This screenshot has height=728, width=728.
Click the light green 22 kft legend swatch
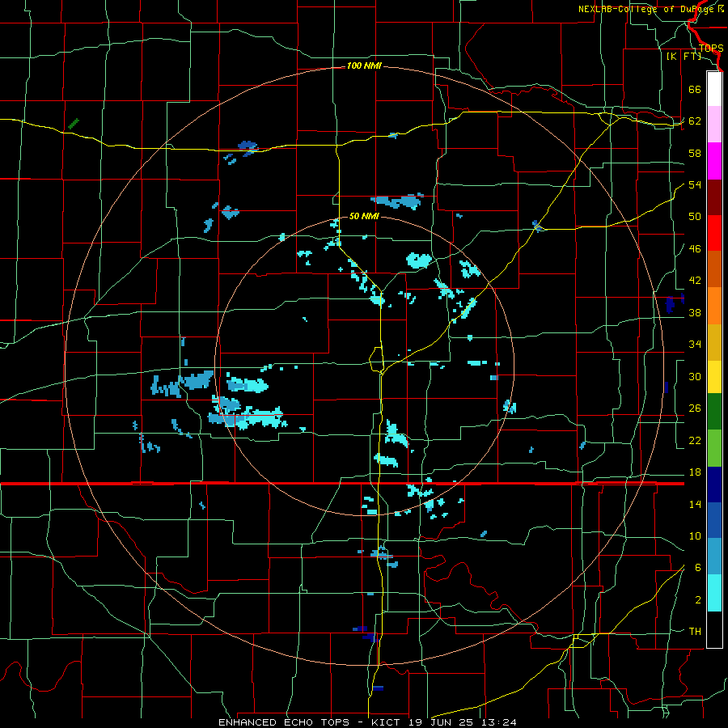[x=714, y=448]
